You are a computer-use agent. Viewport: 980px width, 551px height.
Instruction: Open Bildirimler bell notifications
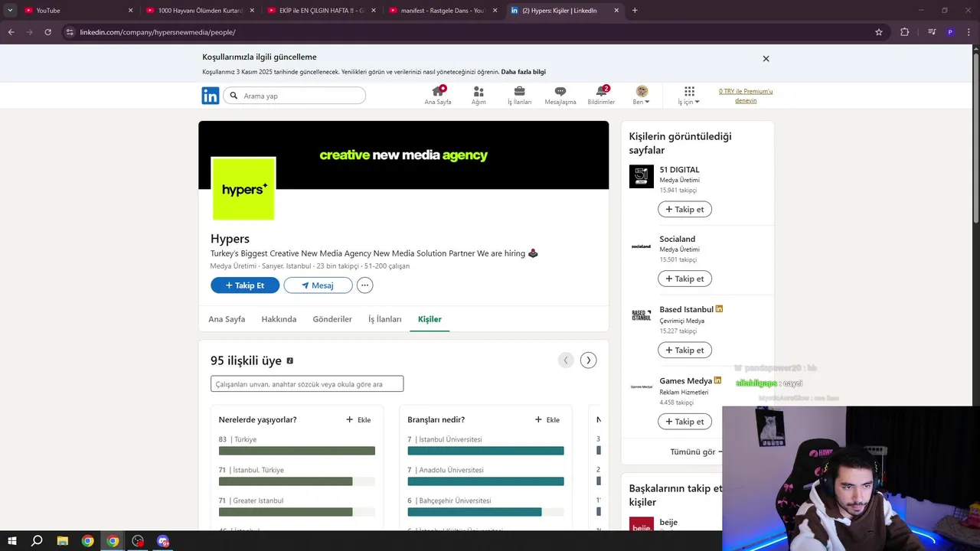[x=601, y=96]
